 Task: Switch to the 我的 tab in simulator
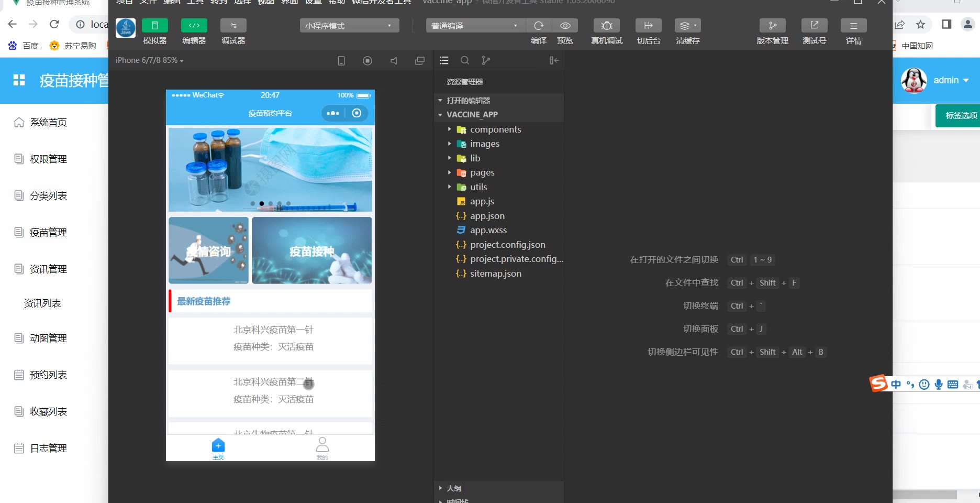pos(322,448)
